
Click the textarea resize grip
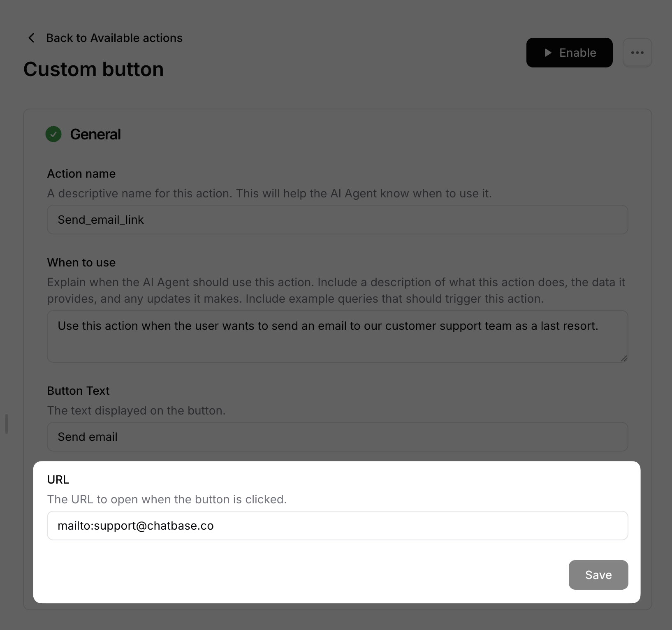tap(623, 358)
